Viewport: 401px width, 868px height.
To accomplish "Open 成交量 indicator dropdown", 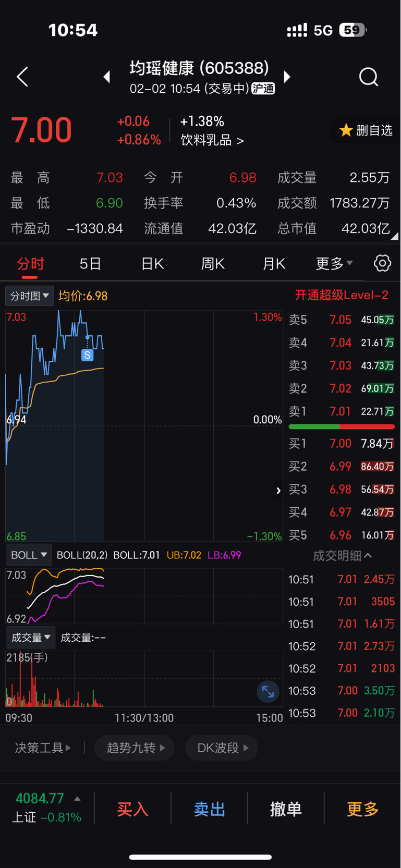I will click(31, 638).
